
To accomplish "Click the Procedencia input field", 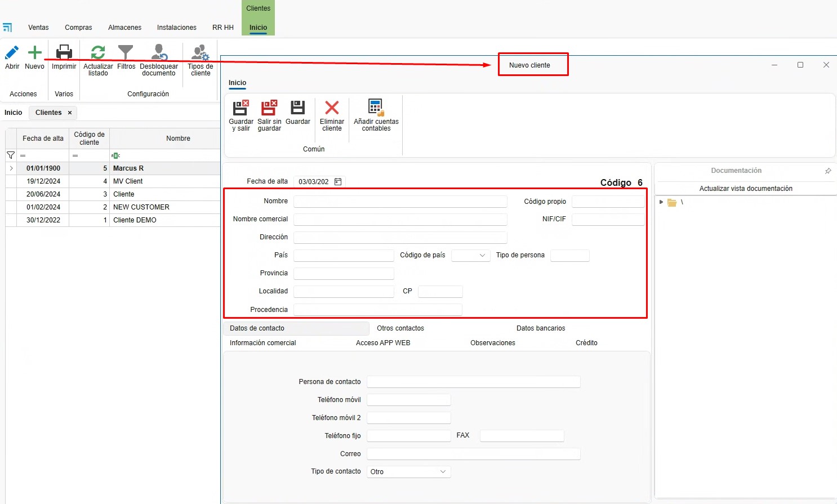I will (x=378, y=310).
